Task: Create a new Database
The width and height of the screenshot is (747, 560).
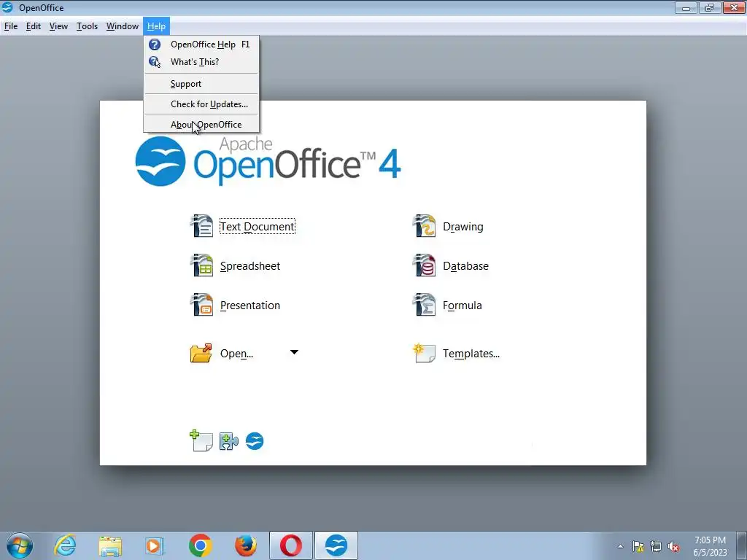Action: tap(466, 265)
